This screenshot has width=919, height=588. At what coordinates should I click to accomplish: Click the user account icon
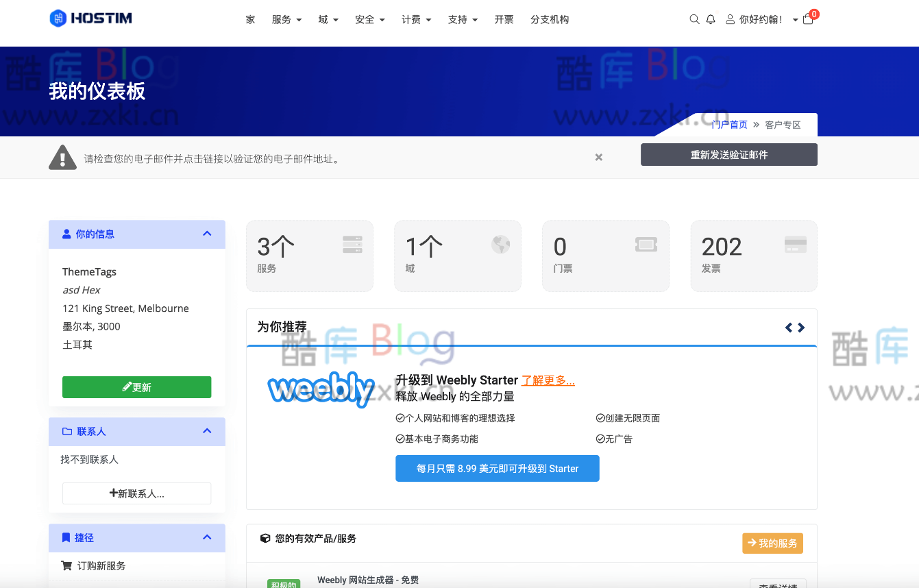tap(731, 19)
